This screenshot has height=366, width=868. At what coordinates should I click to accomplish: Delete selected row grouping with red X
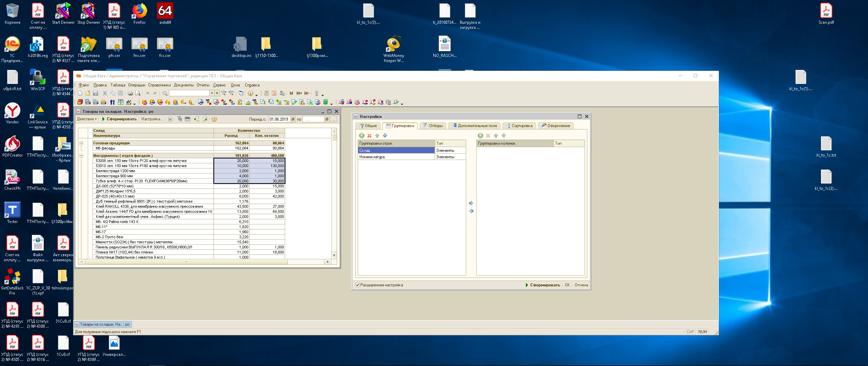click(x=369, y=136)
